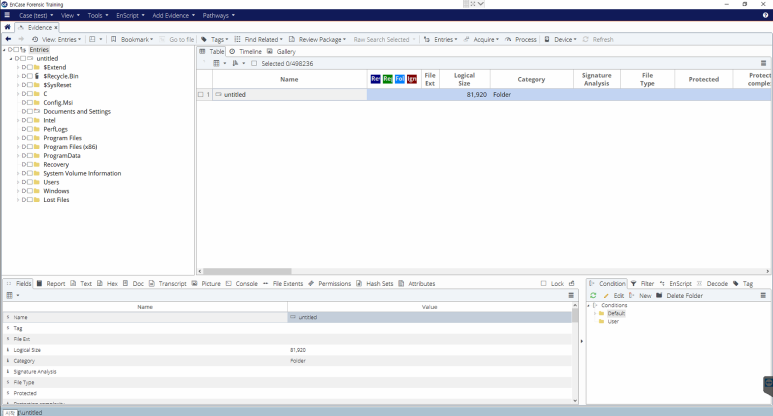This screenshot has height=416, width=773.
Task: Open Fields pane hamburger options menu
Action: click(571, 295)
